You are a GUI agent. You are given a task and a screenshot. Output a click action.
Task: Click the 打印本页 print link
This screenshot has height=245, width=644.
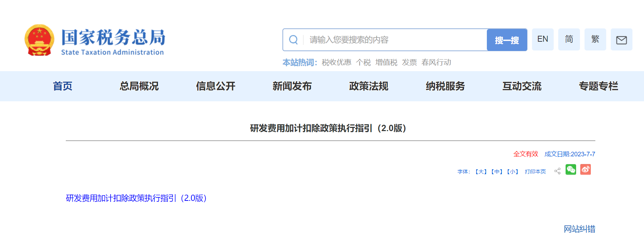pos(535,172)
